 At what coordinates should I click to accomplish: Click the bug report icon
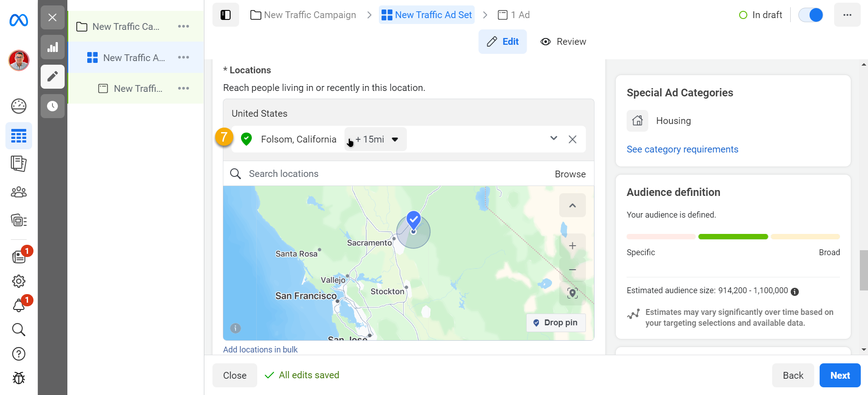tap(19, 378)
